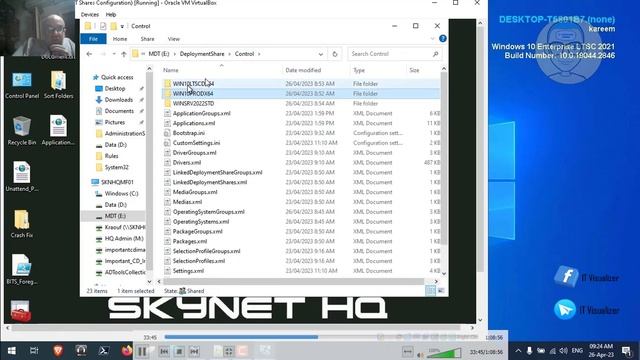
Task: Go up one folder level arrow
Action: [124, 54]
